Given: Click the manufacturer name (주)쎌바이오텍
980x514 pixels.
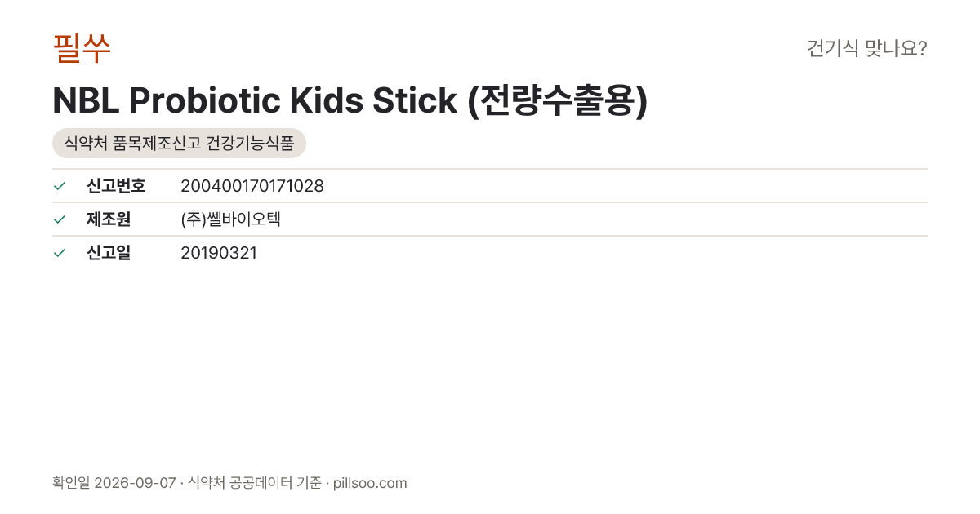Looking at the screenshot, I should tap(230, 219).
